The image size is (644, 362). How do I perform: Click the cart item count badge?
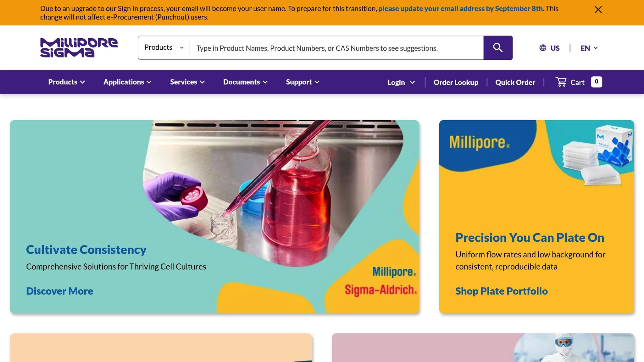(x=597, y=82)
